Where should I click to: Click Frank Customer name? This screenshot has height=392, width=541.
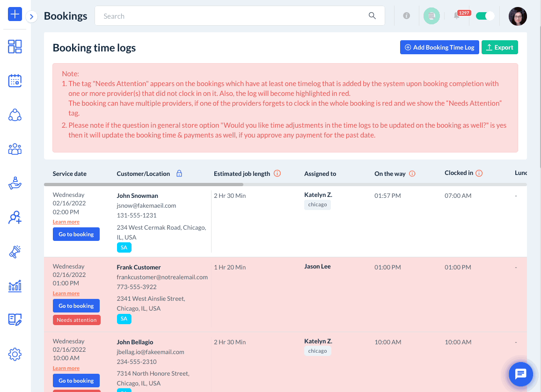click(x=139, y=267)
